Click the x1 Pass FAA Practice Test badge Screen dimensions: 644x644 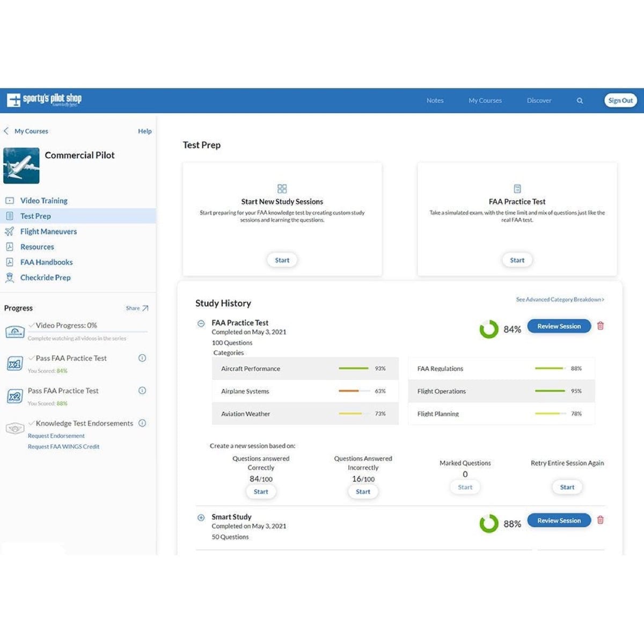14,364
